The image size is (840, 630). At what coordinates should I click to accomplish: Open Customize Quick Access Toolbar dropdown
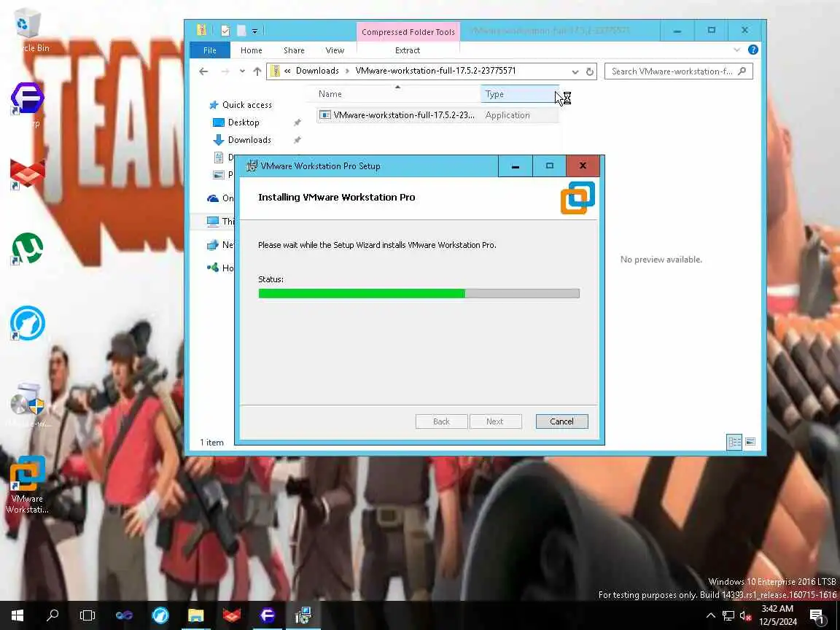point(255,31)
